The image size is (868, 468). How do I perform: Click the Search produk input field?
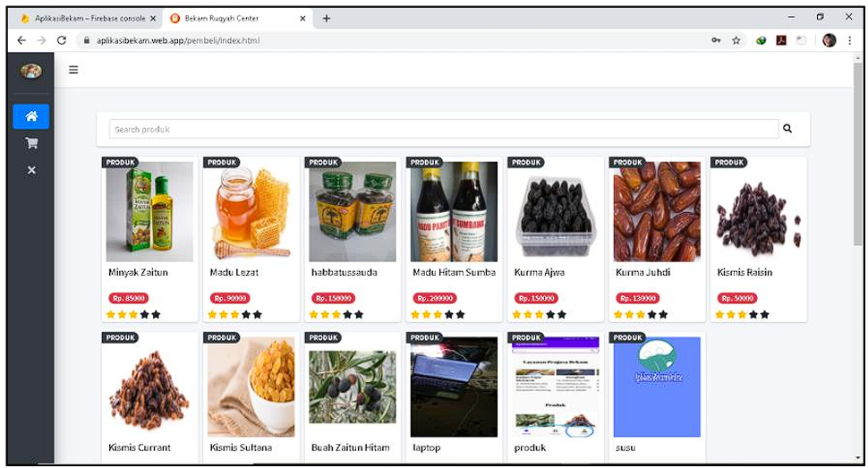pos(443,129)
